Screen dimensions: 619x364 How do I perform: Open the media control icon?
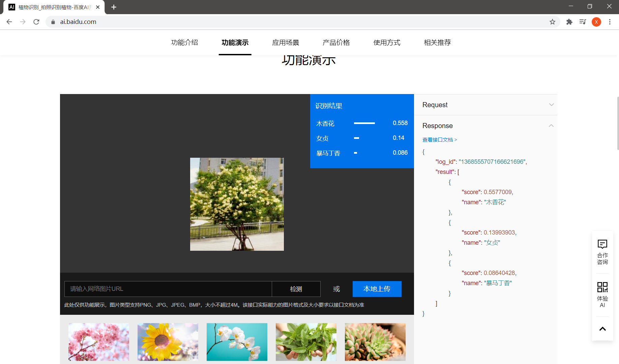point(583,22)
